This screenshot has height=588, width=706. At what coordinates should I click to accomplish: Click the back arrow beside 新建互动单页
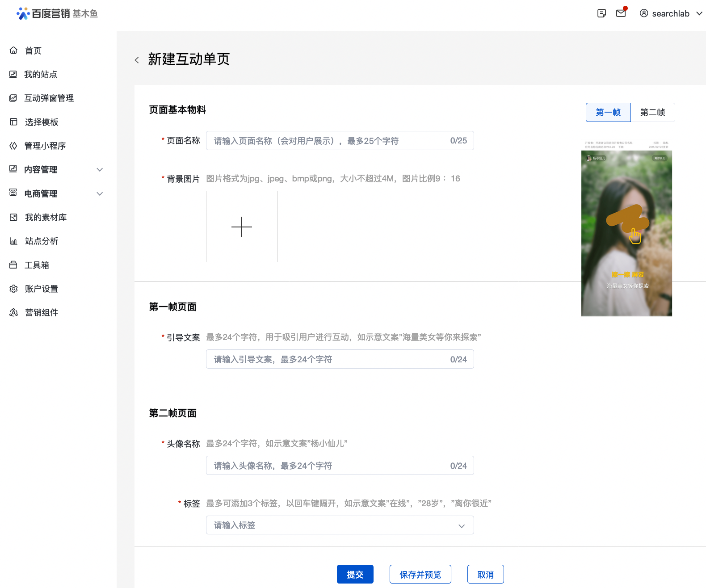tap(137, 60)
